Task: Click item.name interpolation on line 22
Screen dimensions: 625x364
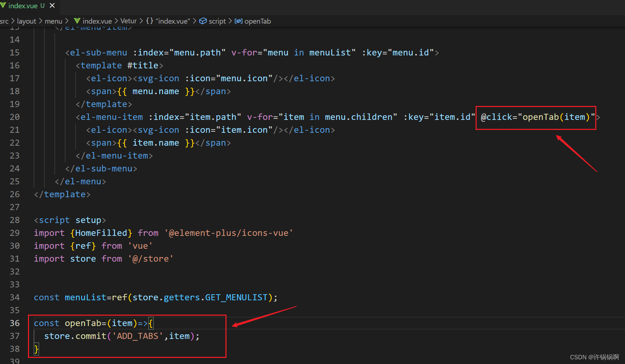Action: [x=156, y=143]
